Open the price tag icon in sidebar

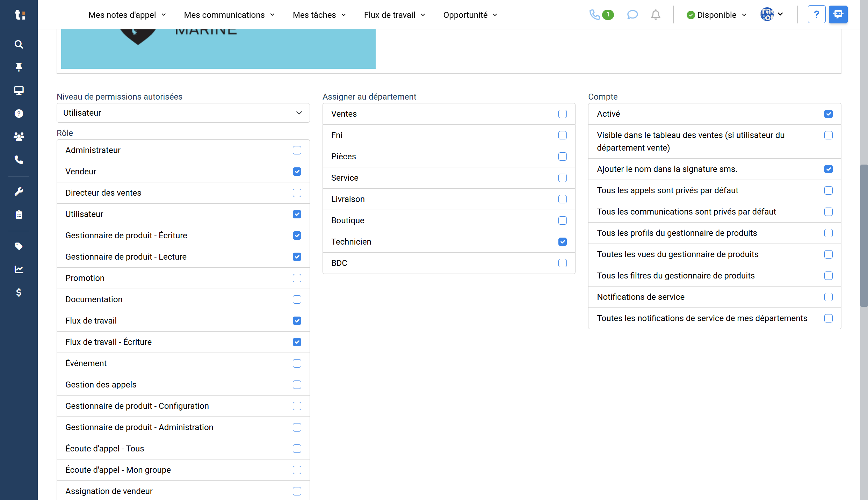pyautogui.click(x=19, y=246)
